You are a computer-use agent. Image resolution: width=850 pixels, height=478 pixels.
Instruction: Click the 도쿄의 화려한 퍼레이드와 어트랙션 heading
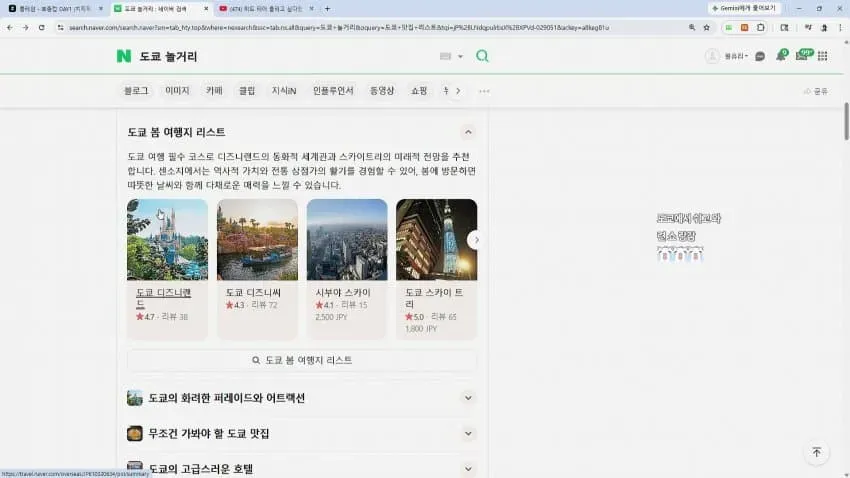point(227,398)
